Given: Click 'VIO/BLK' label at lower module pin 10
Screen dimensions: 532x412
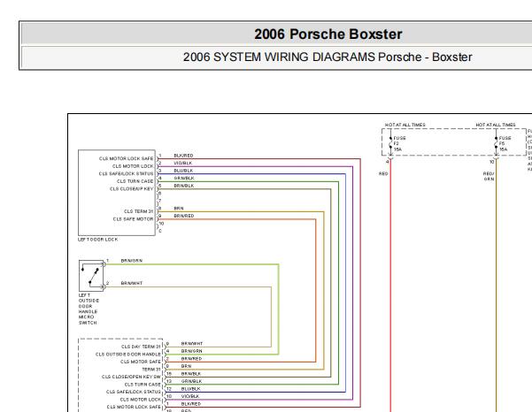Looking at the screenshot, I should click(x=190, y=396).
